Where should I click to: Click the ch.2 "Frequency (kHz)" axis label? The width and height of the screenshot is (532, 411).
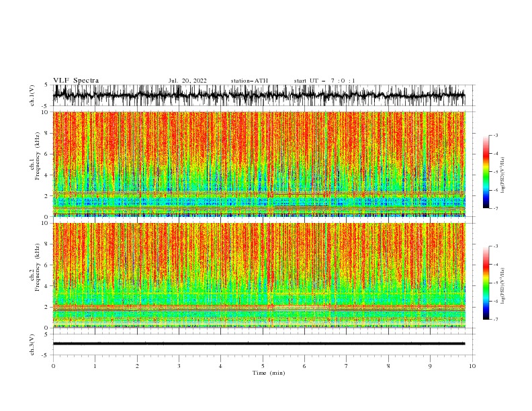tap(38, 267)
